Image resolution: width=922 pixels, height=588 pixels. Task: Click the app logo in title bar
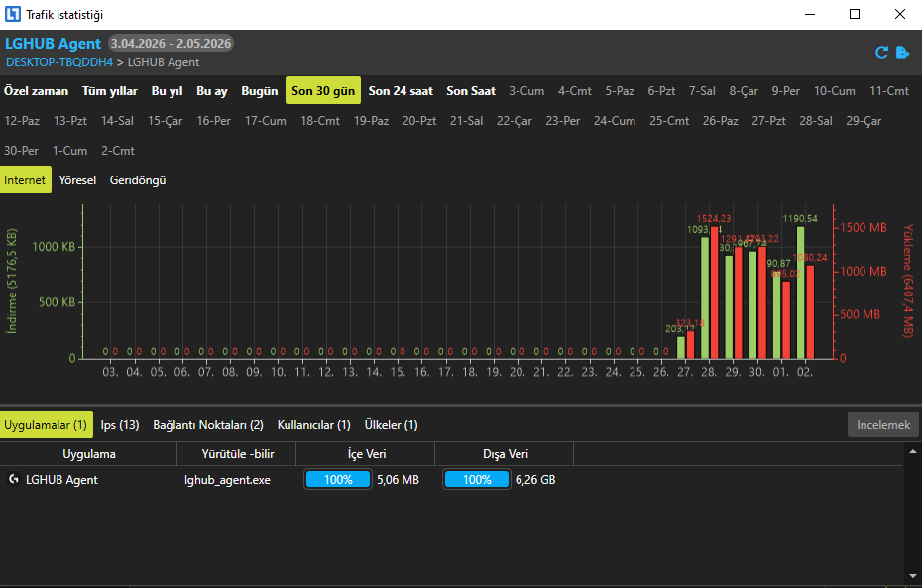(x=12, y=14)
